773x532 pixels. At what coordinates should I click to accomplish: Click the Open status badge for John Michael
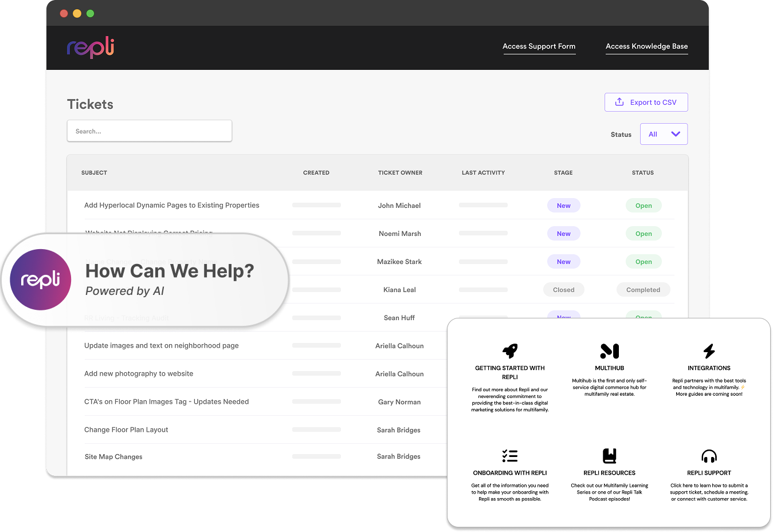[643, 206]
